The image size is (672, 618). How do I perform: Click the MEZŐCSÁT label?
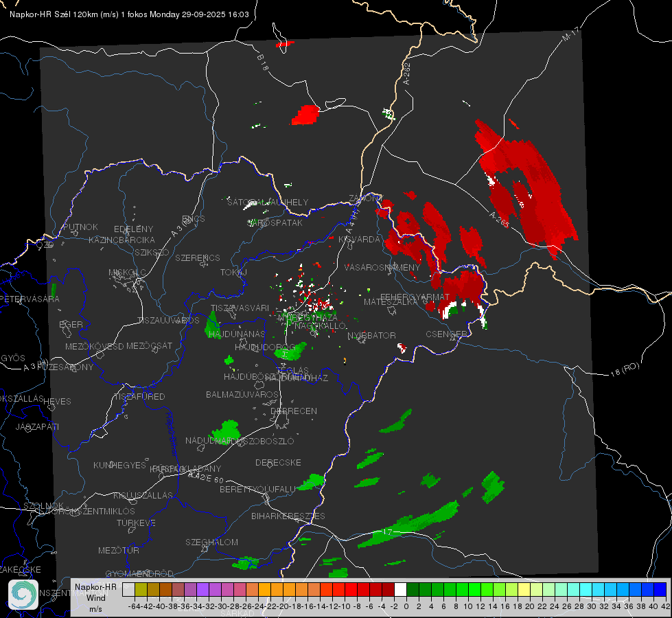[149, 345]
